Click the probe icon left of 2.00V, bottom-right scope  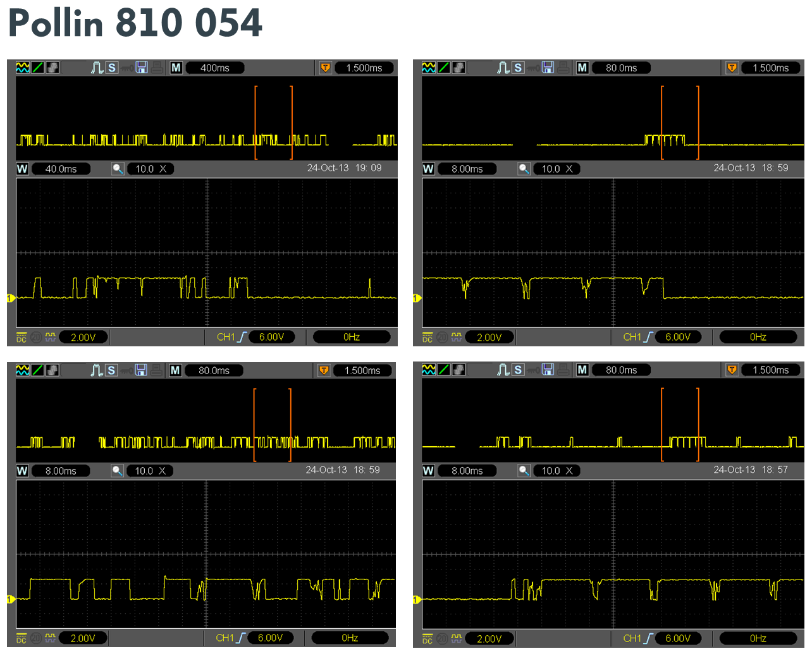coord(457,639)
